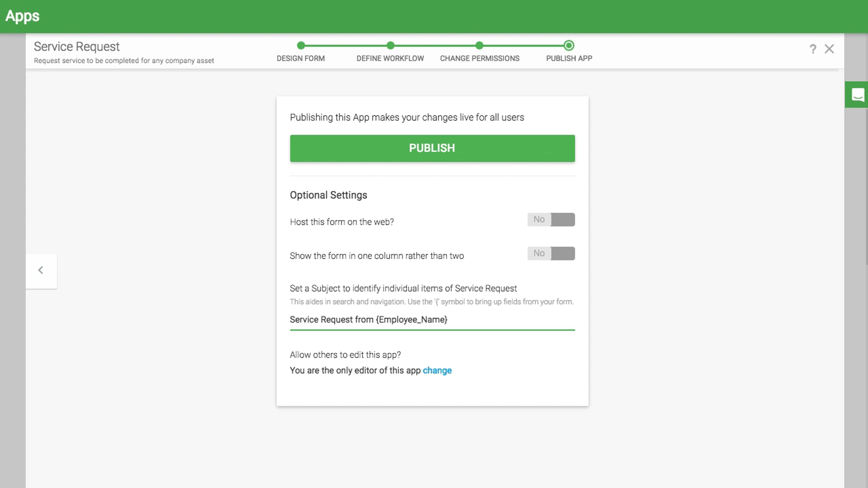
Task: Click the Define Workflow step dot
Action: pos(390,46)
